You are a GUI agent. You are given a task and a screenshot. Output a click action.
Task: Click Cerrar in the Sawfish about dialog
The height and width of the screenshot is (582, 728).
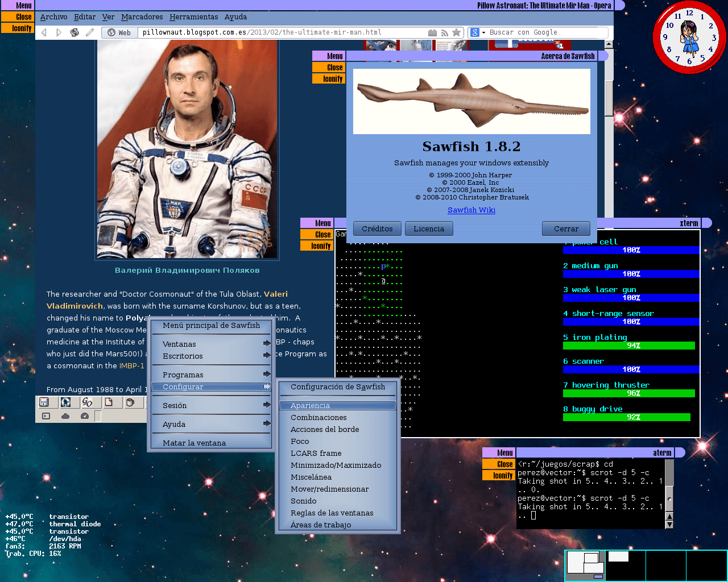[566, 228]
